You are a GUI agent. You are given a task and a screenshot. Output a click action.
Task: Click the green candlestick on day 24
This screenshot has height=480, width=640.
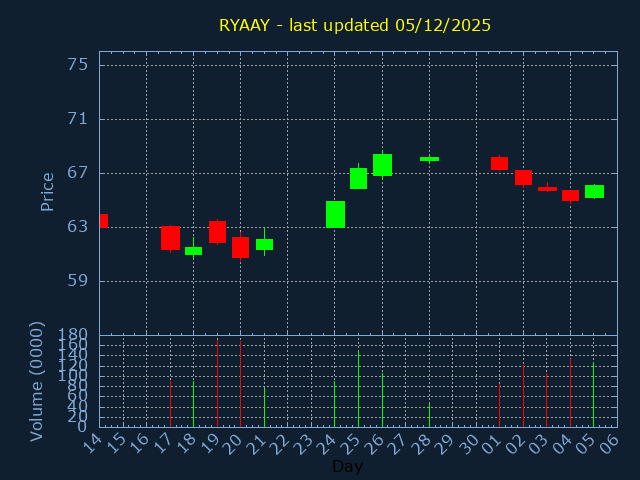coord(335,214)
